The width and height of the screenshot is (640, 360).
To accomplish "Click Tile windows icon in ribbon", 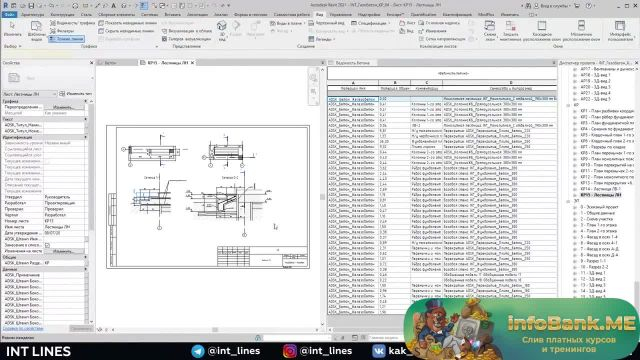I will pyautogui.click(x=581, y=31).
